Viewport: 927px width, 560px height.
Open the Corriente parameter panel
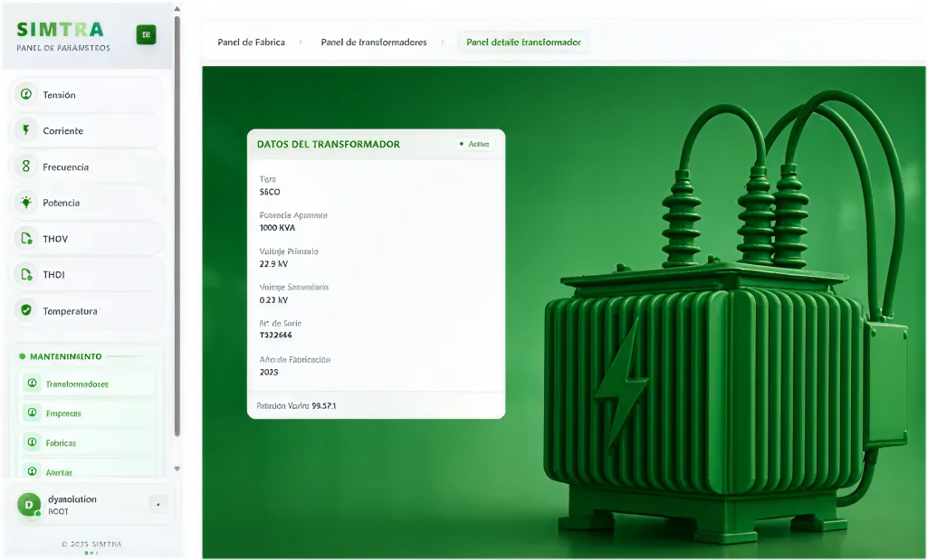point(86,130)
